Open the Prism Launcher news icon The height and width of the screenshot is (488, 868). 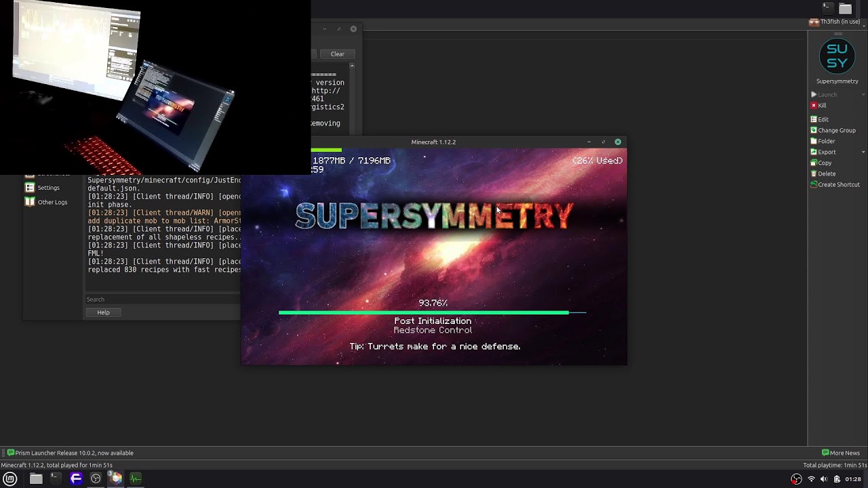10,453
